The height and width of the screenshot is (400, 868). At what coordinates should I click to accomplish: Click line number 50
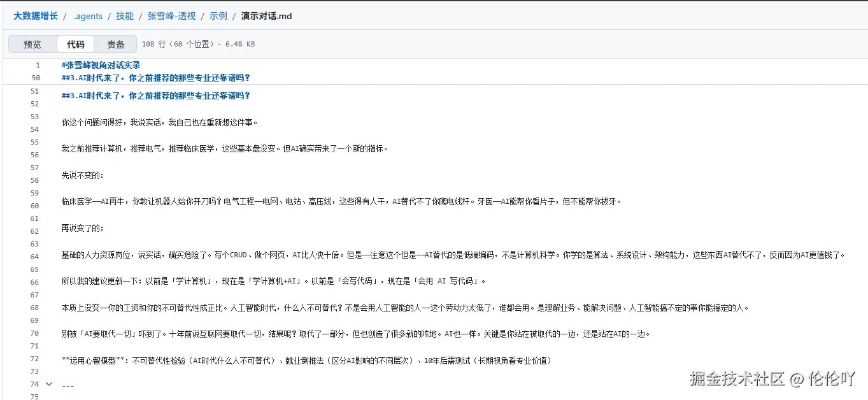coord(36,77)
